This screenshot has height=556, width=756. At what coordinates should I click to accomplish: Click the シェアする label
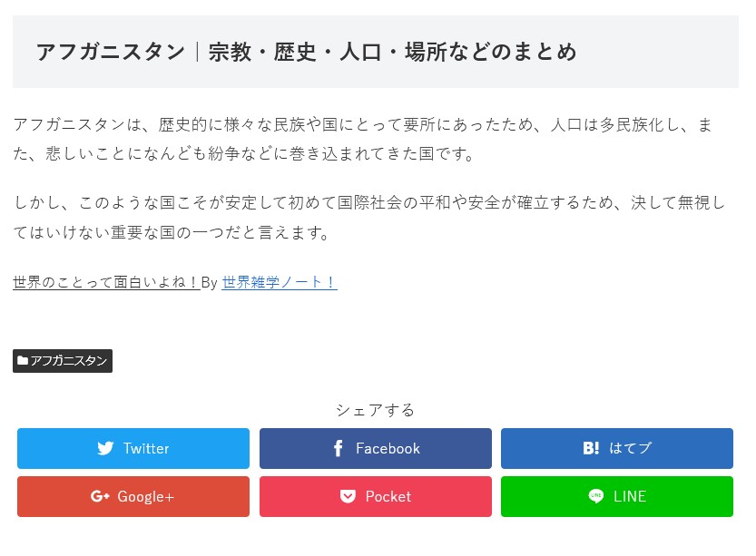(375, 409)
